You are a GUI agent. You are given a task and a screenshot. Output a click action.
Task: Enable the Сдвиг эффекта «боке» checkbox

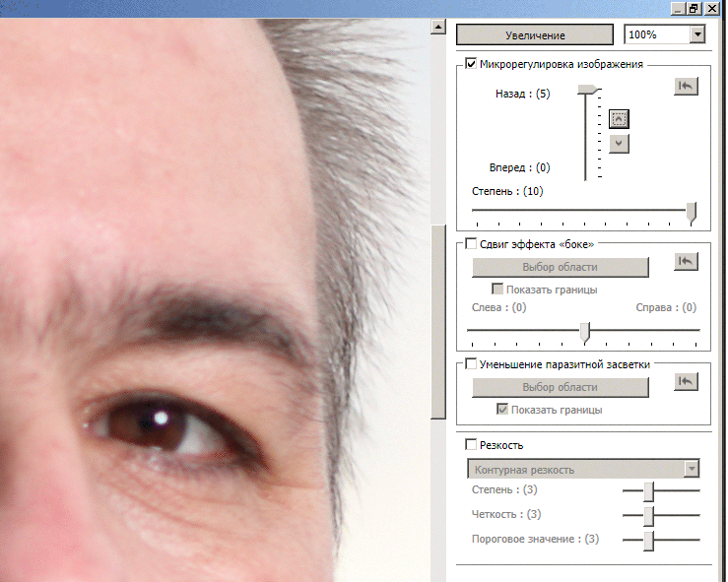coord(471,243)
